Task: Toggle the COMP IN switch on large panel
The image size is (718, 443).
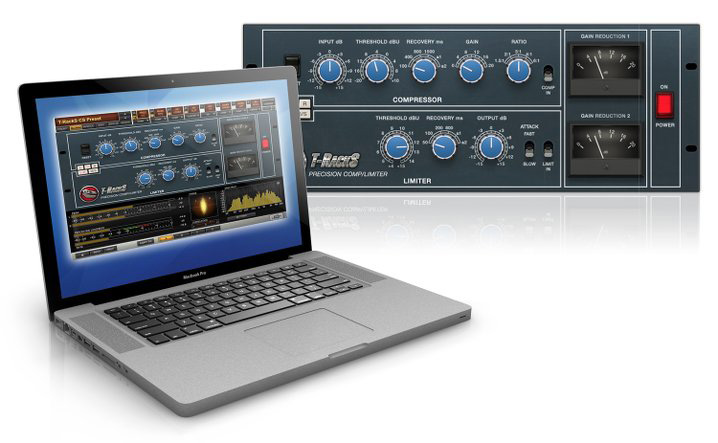Action: tap(548, 74)
